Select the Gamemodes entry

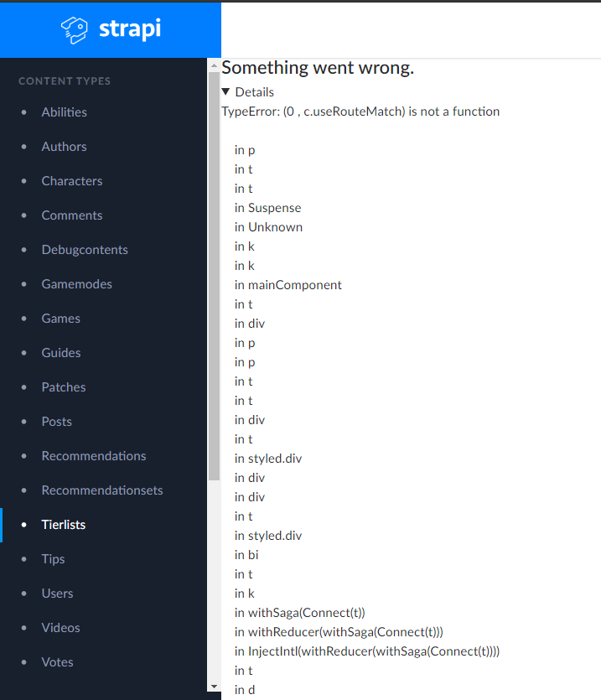coord(76,283)
